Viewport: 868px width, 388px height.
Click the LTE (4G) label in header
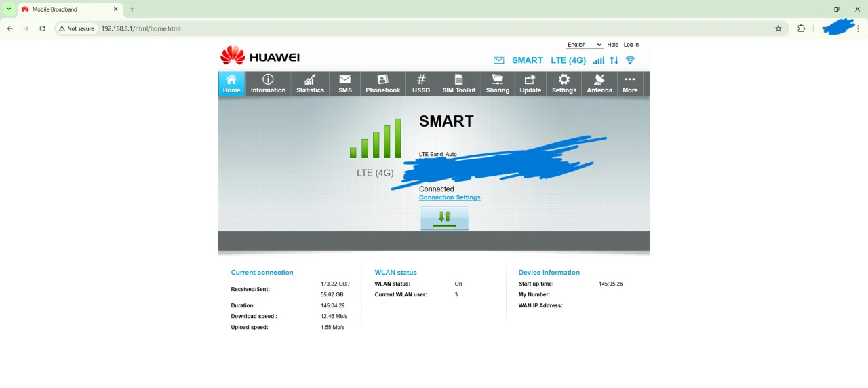568,60
